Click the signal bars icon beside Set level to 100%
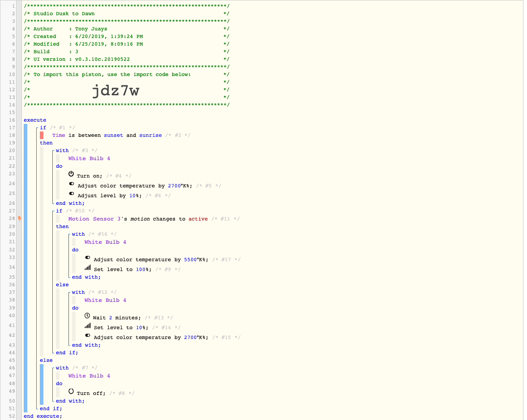 (x=87, y=268)
